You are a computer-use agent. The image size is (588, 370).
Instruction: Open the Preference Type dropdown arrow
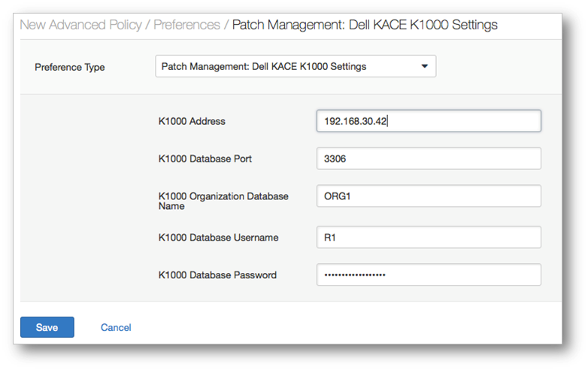(x=425, y=66)
